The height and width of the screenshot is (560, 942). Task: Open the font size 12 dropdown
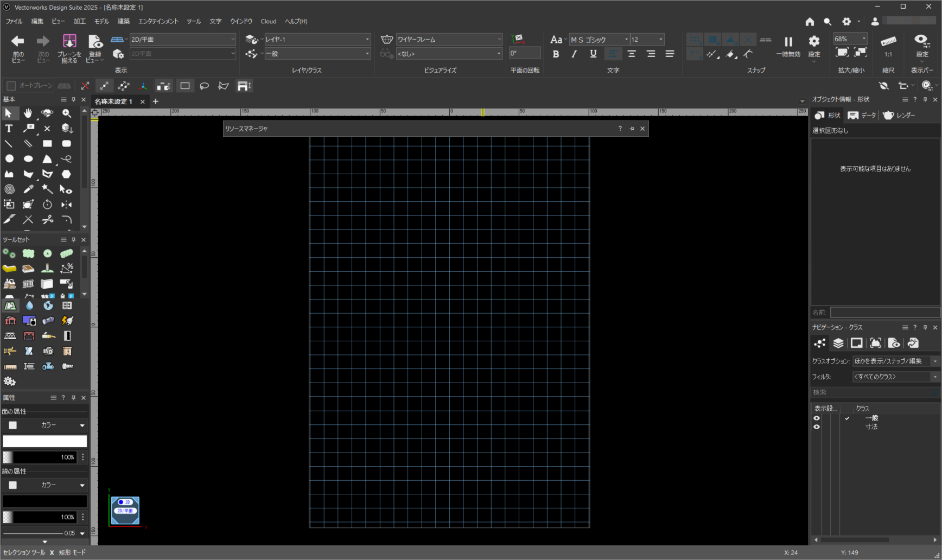click(x=647, y=39)
